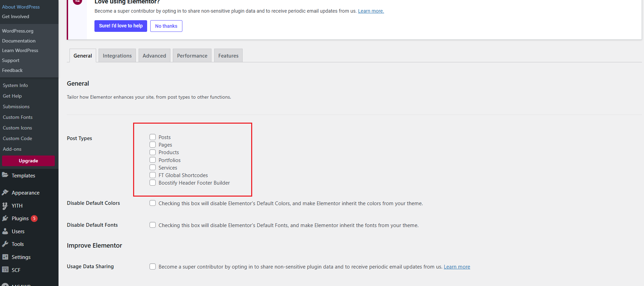Open Submissions submenu item
The height and width of the screenshot is (286, 644).
pos(16,107)
